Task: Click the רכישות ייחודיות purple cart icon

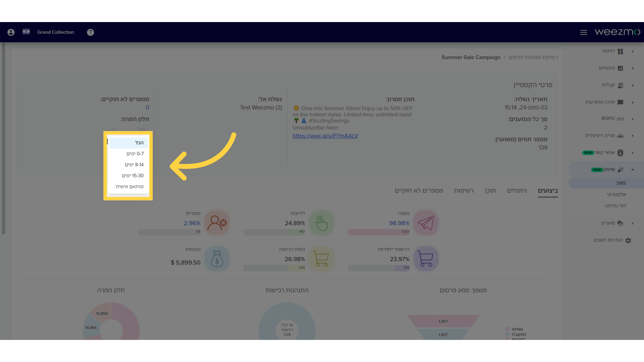Action: pos(426,259)
